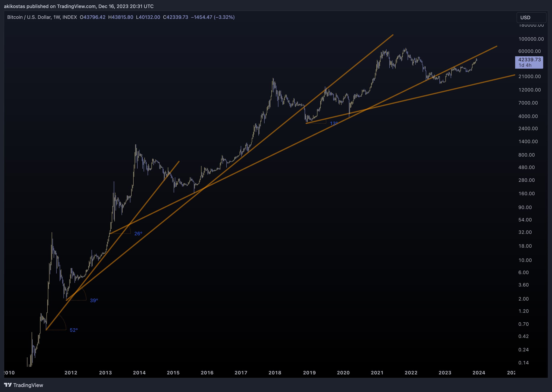The image size is (552, 392).
Task: Click the 7000.00 price scale label
Action: (528, 103)
